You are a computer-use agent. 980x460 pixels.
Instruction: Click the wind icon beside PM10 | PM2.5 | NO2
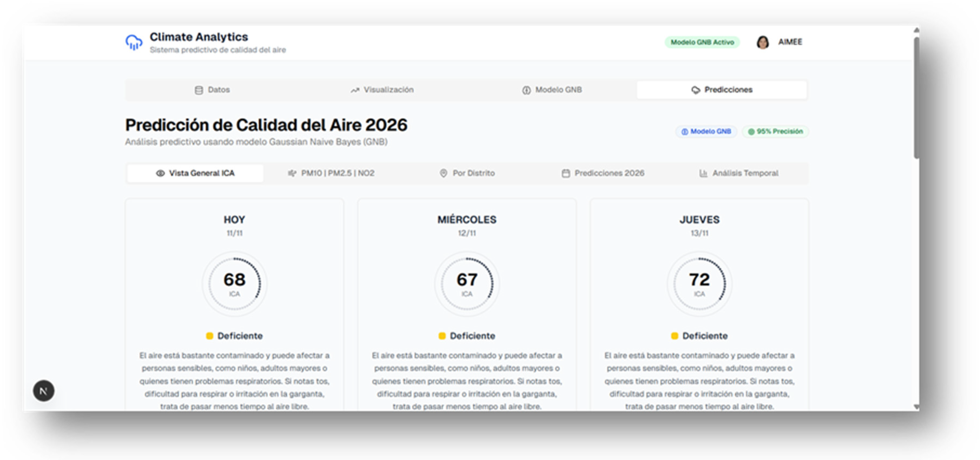pos(292,173)
